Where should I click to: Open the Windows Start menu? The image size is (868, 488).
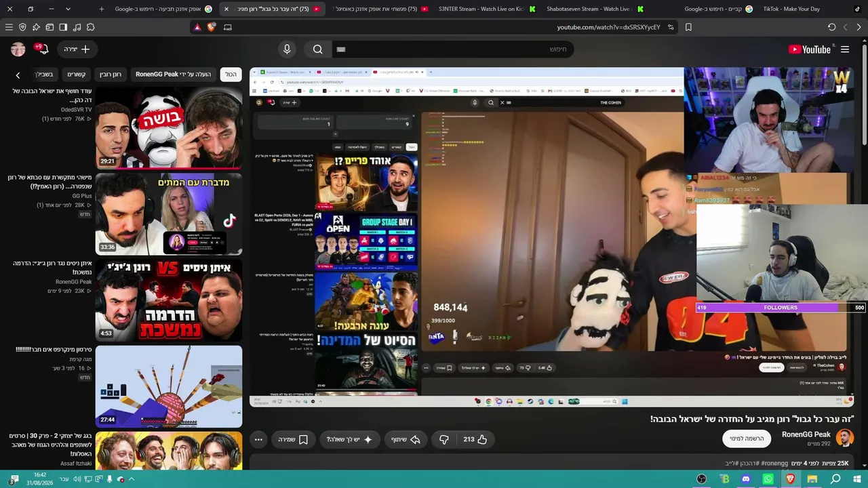(857, 479)
